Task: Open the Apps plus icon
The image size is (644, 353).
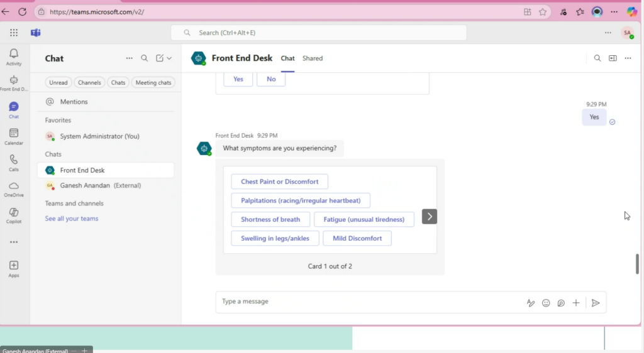Action: (14, 269)
